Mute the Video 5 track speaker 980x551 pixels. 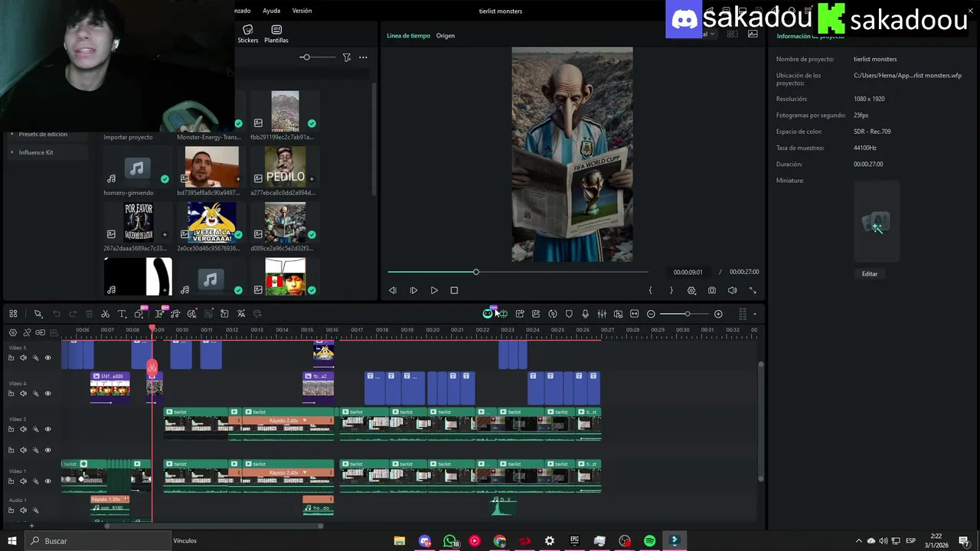23,357
